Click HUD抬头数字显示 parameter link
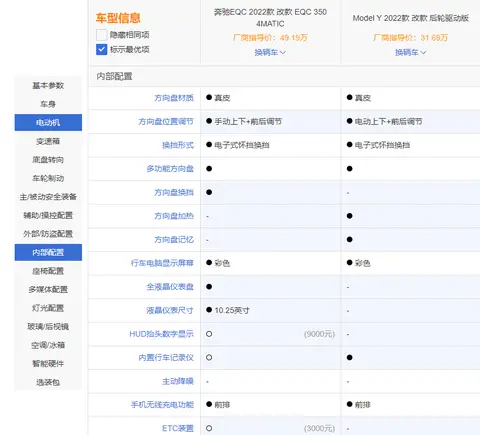 point(161,334)
